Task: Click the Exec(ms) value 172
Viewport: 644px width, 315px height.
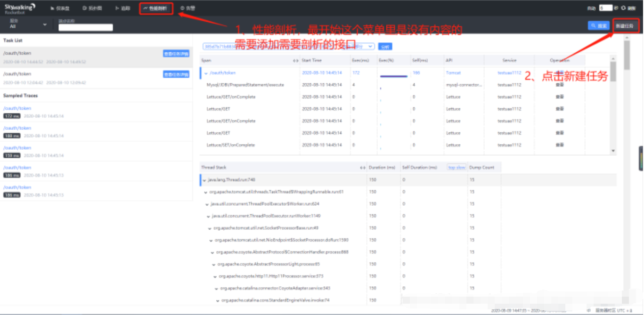Action: point(356,73)
